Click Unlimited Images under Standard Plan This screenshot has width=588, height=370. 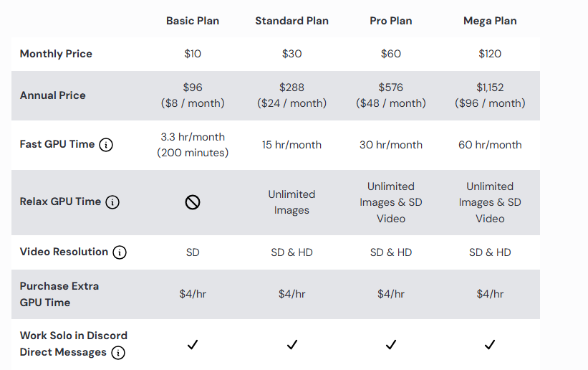click(x=291, y=202)
